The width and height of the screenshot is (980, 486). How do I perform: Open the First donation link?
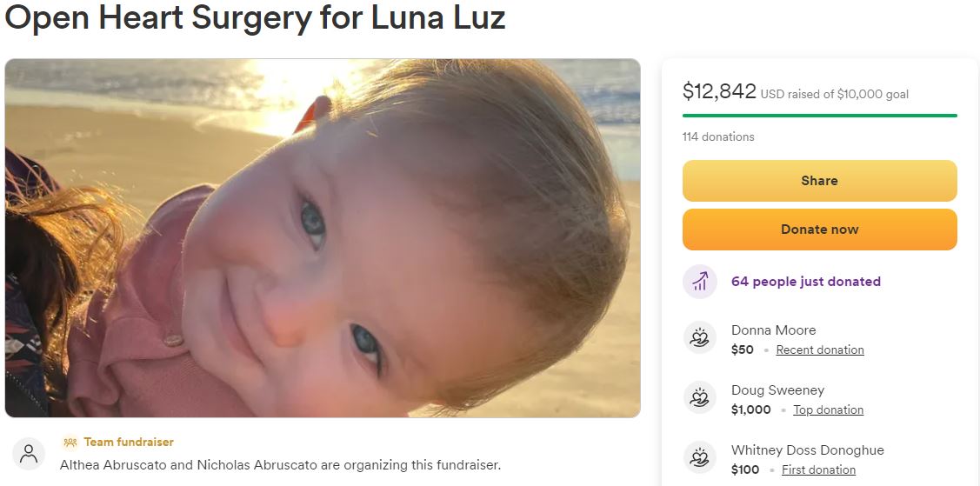click(818, 469)
